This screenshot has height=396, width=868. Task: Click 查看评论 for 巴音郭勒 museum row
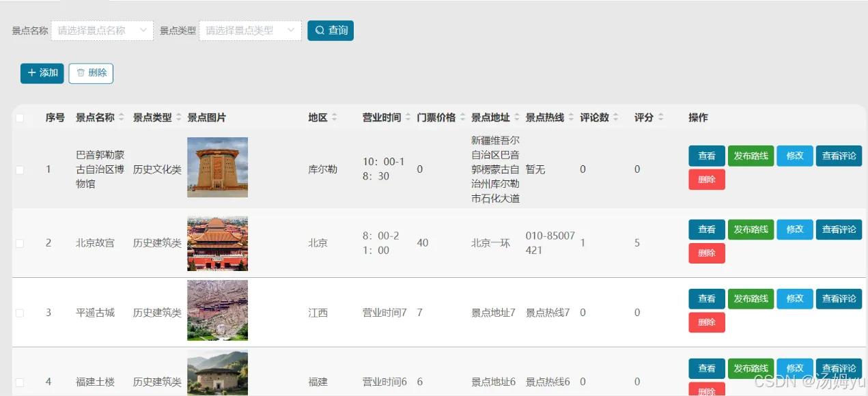click(x=839, y=156)
